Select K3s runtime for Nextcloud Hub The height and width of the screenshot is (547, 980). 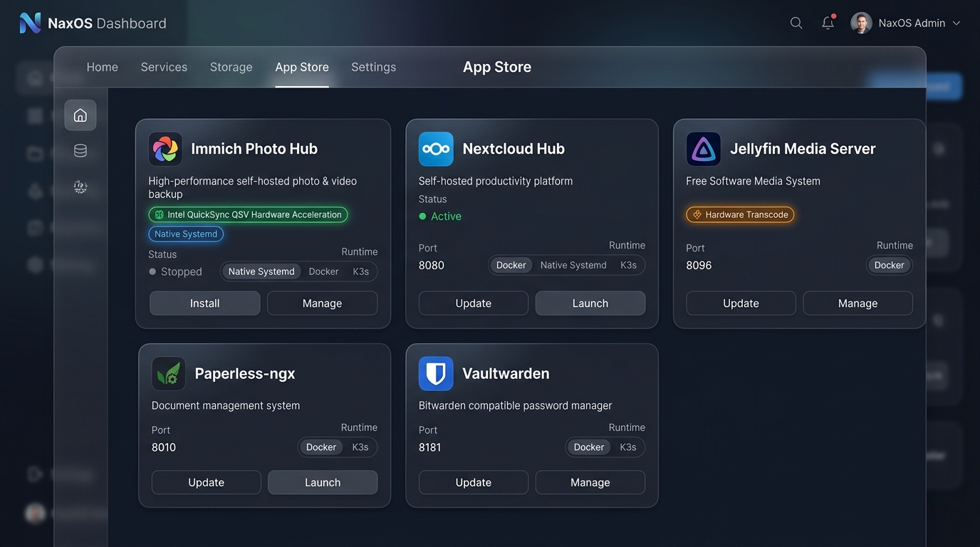pos(628,265)
